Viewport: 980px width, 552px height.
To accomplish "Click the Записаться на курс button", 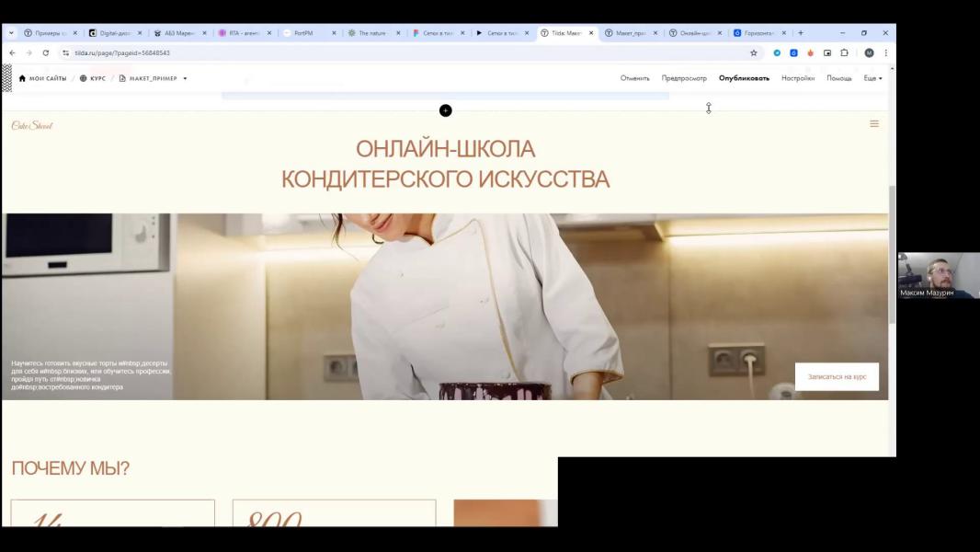I will 837,376.
